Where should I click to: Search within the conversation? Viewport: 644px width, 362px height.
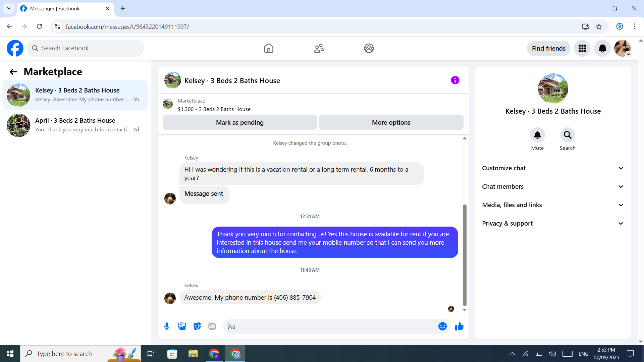[x=567, y=135]
